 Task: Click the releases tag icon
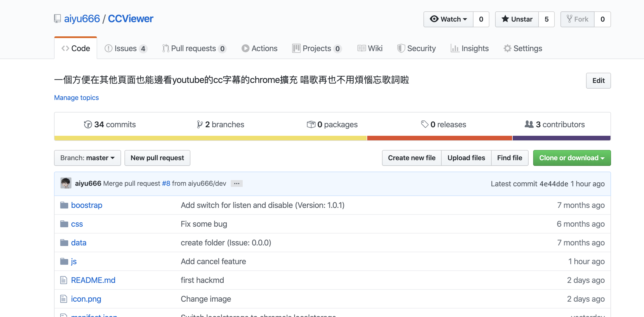tap(425, 124)
